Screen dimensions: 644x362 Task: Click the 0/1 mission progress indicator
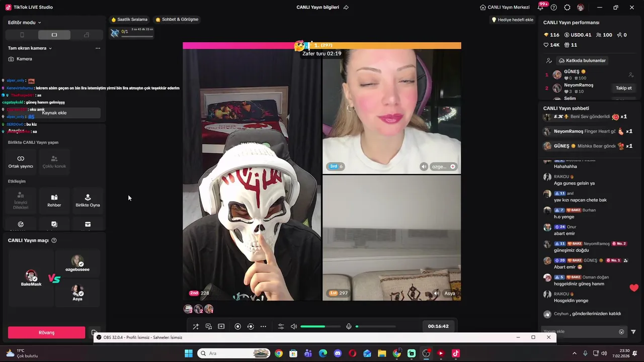(132, 32)
